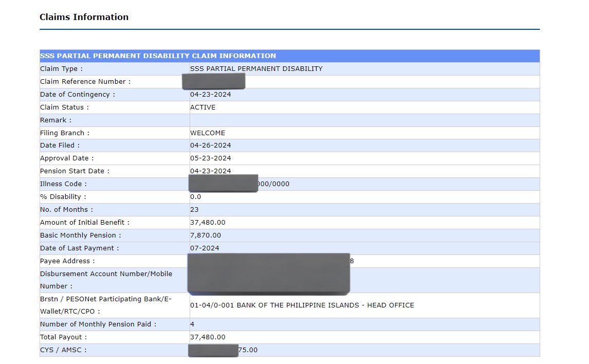Click the 'Approval Date :' label
The height and width of the screenshot is (364, 589).
click(x=67, y=158)
